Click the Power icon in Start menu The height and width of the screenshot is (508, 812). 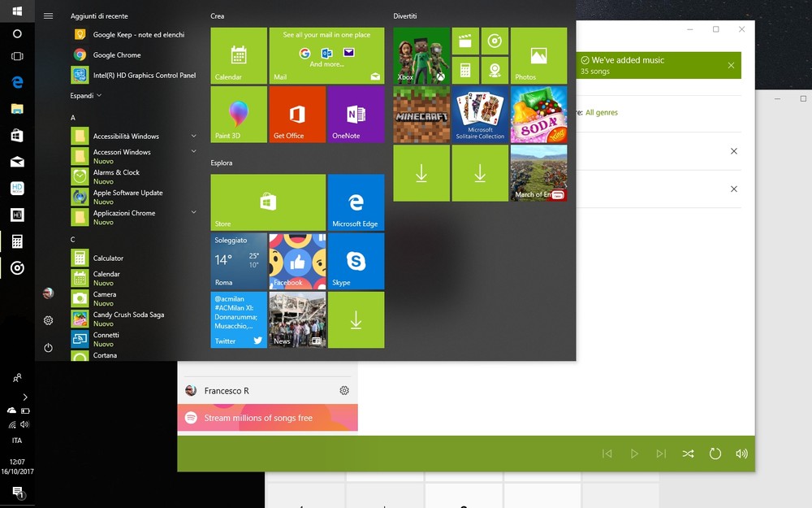coord(48,348)
